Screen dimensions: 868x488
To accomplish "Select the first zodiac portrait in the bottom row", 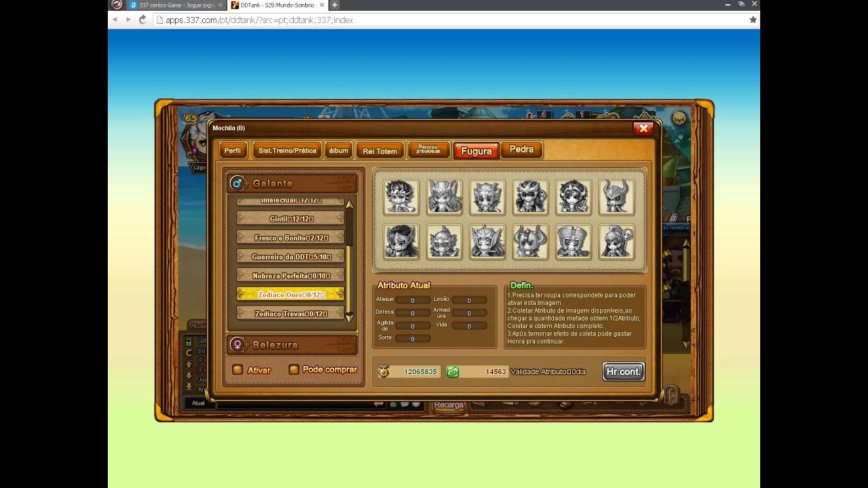I will 401,242.
